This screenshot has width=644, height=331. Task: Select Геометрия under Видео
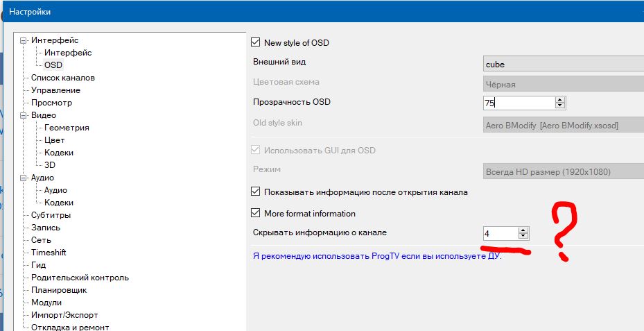tap(67, 128)
